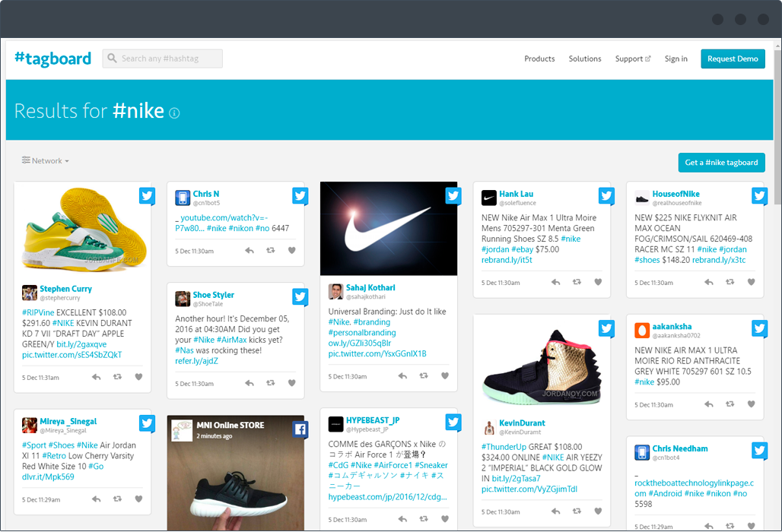Like Chris N's post
Viewport: 782px width, 532px height.
pos(292,251)
